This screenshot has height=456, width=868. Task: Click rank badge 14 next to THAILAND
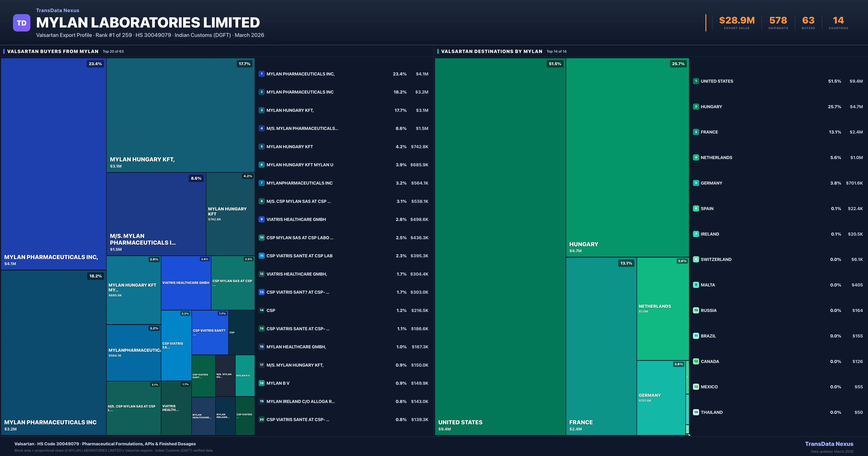696,412
